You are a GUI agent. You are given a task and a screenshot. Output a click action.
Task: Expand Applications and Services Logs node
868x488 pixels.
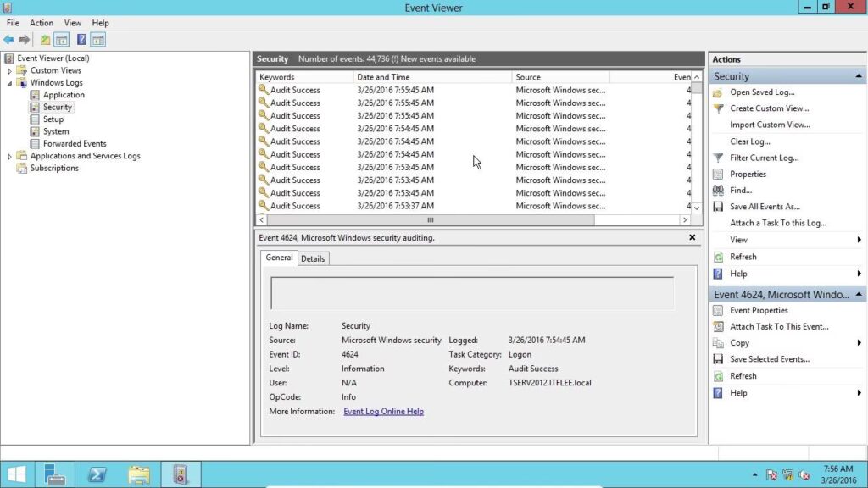pyautogui.click(x=9, y=156)
